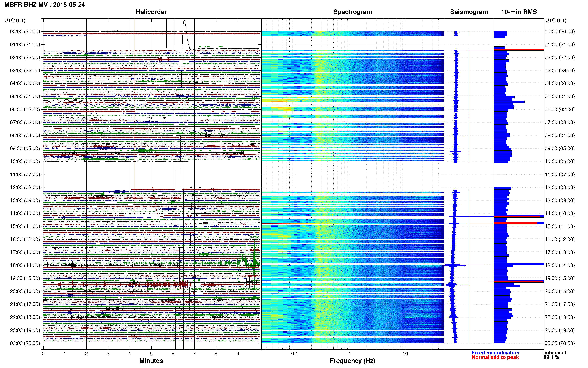Click right time label '17:00 (13:00)'

(560, 252)
